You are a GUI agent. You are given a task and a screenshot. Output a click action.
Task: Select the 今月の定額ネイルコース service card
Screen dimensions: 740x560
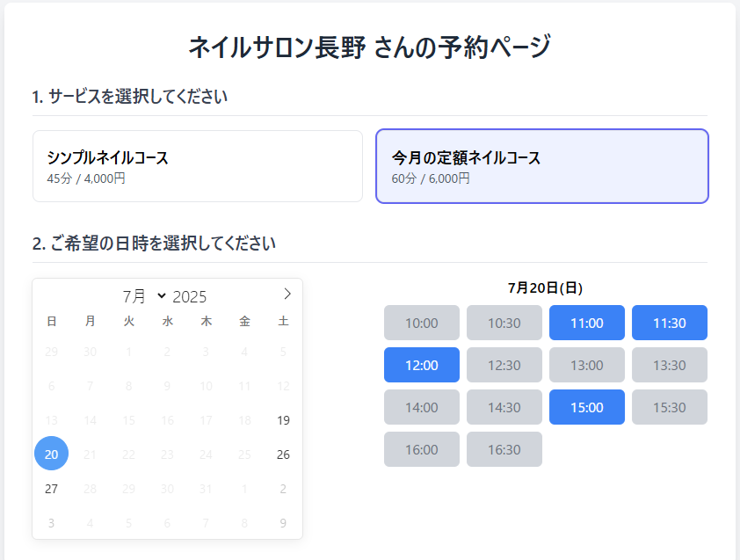pyautogui.click(x=541, y=166)
